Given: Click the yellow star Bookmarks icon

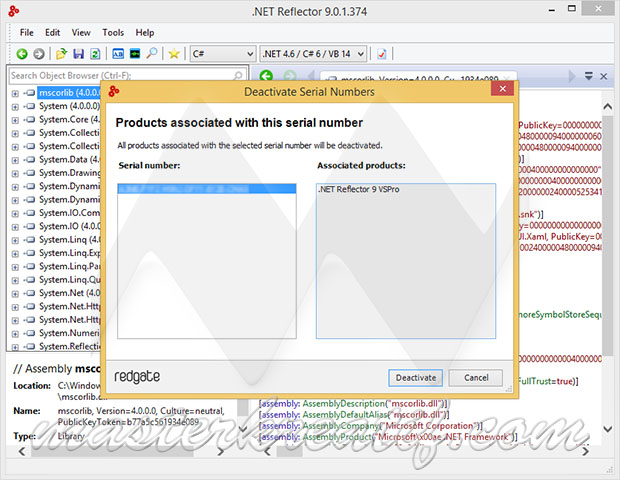Looking at the screenshot, I should pyautogui.click(x=174, y=54).
